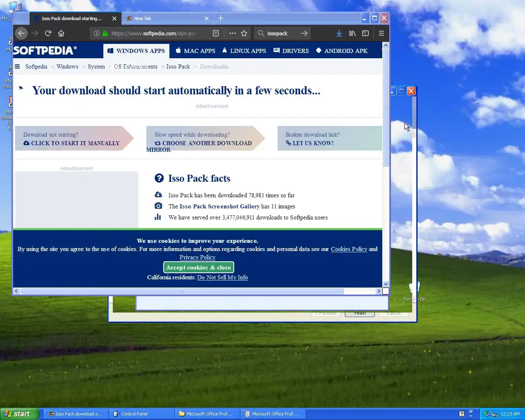This screenshot has width=525, height=420.
Task: Open the Cookies Policy link
Action: point(349,249)
